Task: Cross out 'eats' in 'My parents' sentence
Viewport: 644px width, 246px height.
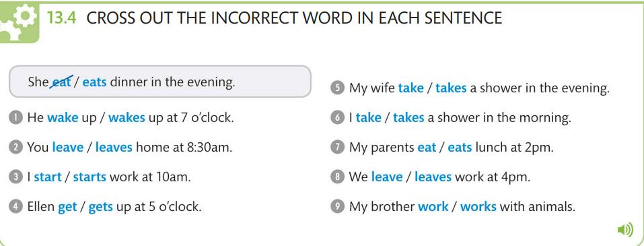Action: [x=460, y=148]
